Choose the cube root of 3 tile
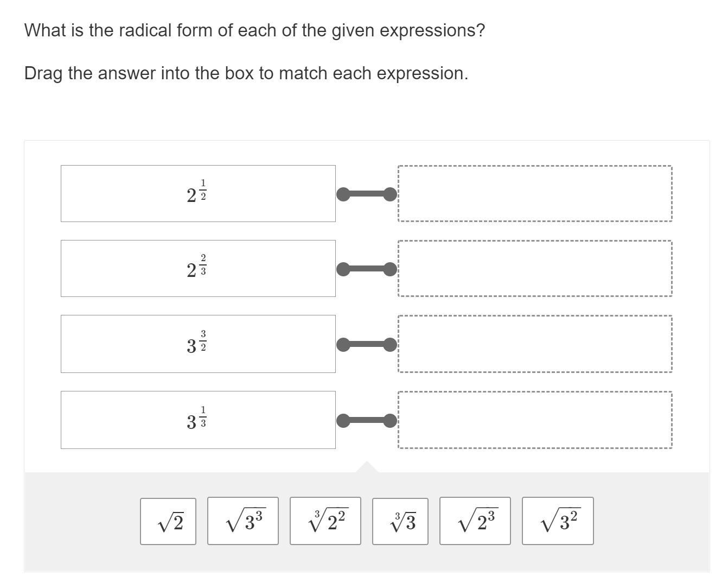728x582 pixels. [400, 521]
